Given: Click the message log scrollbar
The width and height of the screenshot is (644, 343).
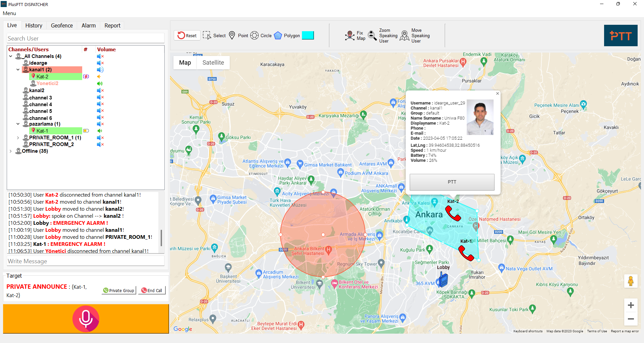Looking at the screenshot, I should tap(161, 238).
